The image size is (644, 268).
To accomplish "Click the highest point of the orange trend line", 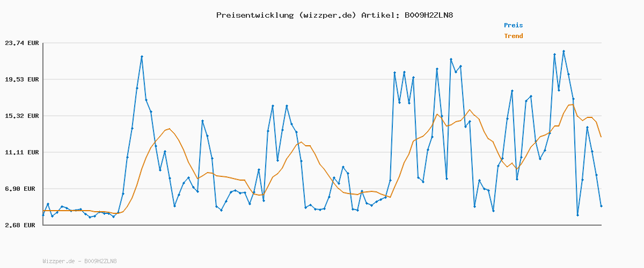I will (x=572, y=105).
